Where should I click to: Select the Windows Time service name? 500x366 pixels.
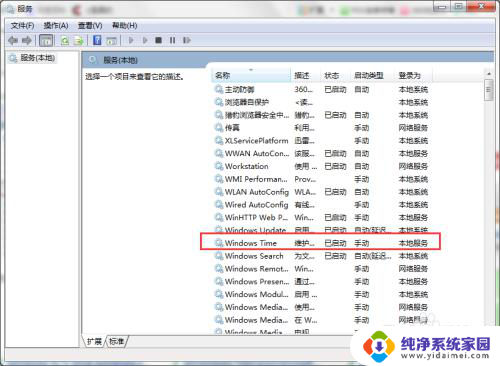[251, 243]
